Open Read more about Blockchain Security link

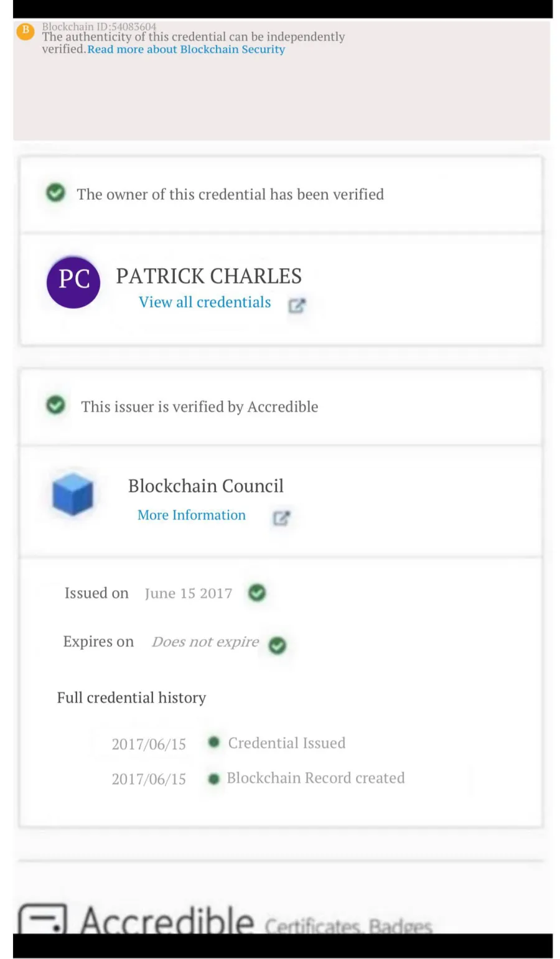[186, 49]
